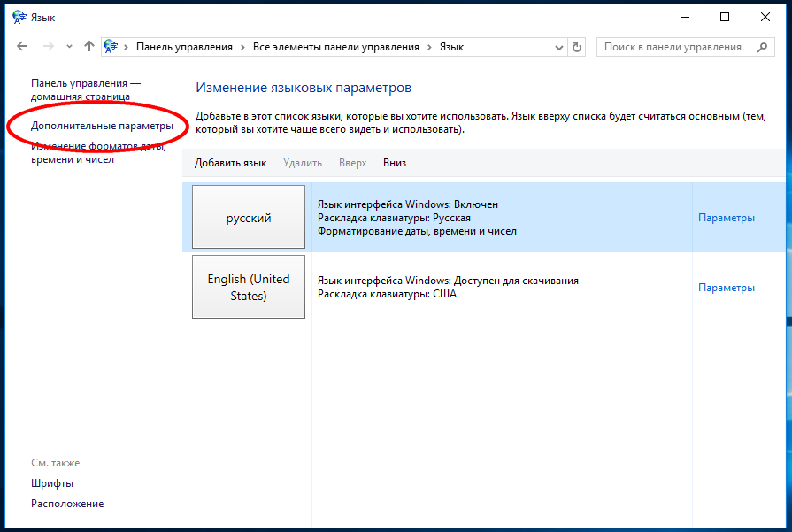This screenshot has height=532, width=792.
Task: Click "Язык интерфейса Windows: Доступен для скачивания"
Action: click(448, 281)
